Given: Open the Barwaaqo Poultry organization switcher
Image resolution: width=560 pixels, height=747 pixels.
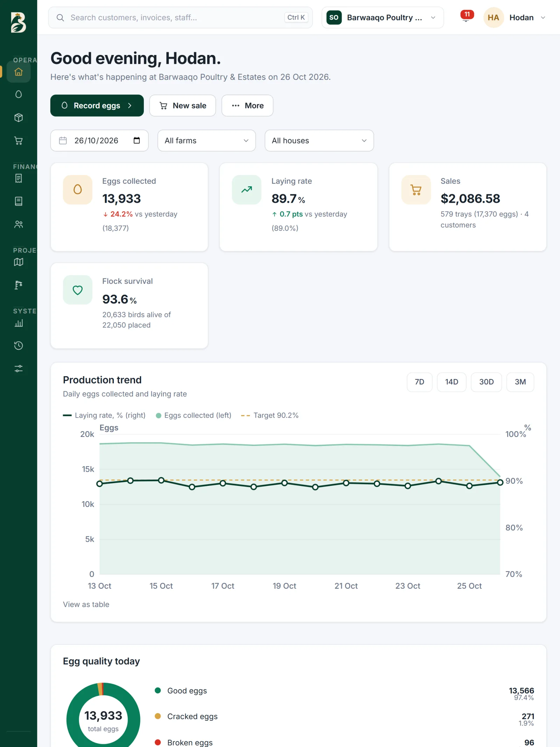Looking at the screenshot, I should pos(383,18).
